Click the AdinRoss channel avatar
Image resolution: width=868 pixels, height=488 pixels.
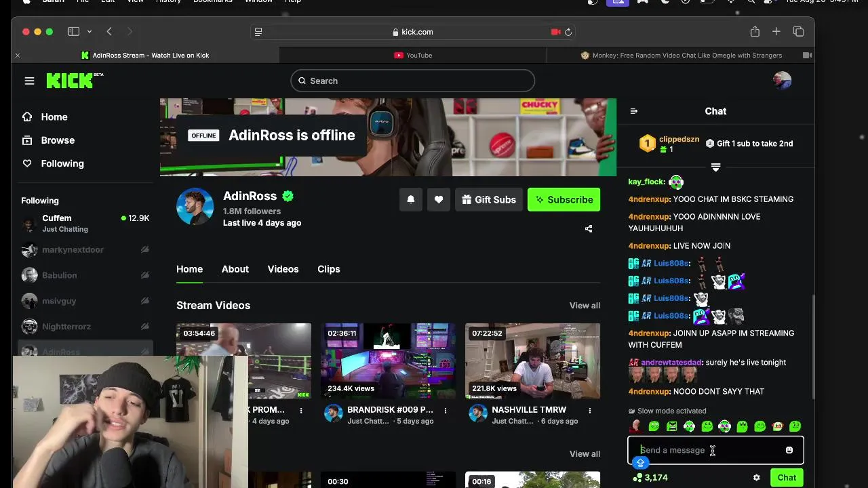195,207
